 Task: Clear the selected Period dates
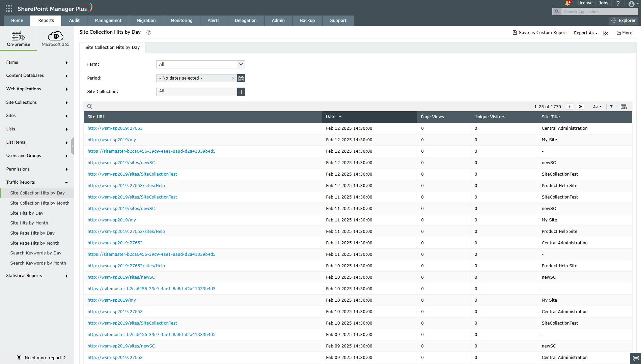click(233, 78)
